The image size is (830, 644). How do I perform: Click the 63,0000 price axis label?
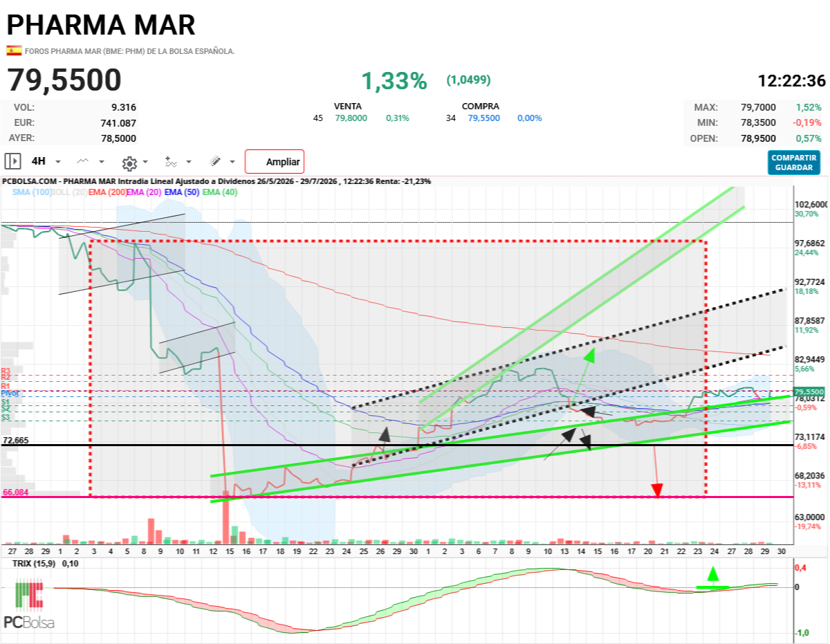point(810,517)
